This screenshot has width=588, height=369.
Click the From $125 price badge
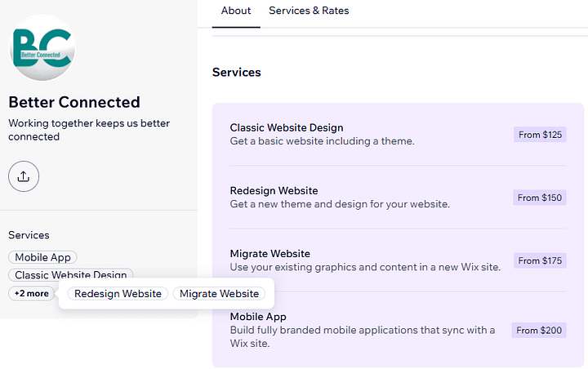tap(540, 135)
